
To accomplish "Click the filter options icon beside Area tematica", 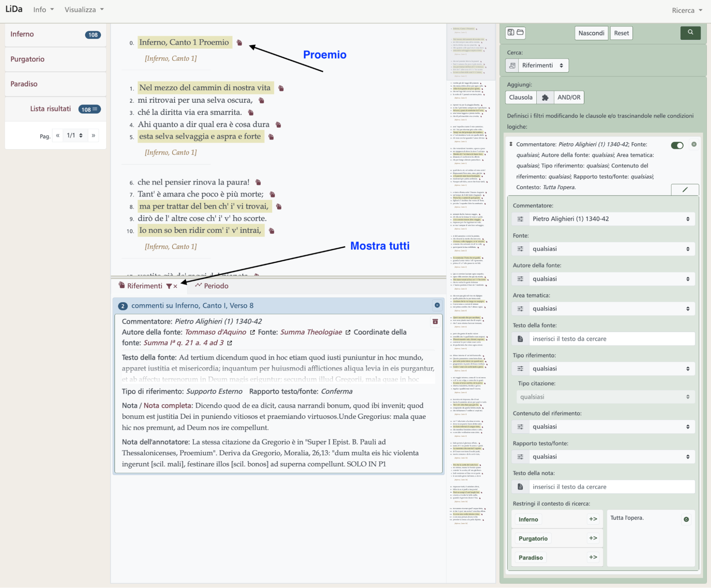I will pos(520,309).
